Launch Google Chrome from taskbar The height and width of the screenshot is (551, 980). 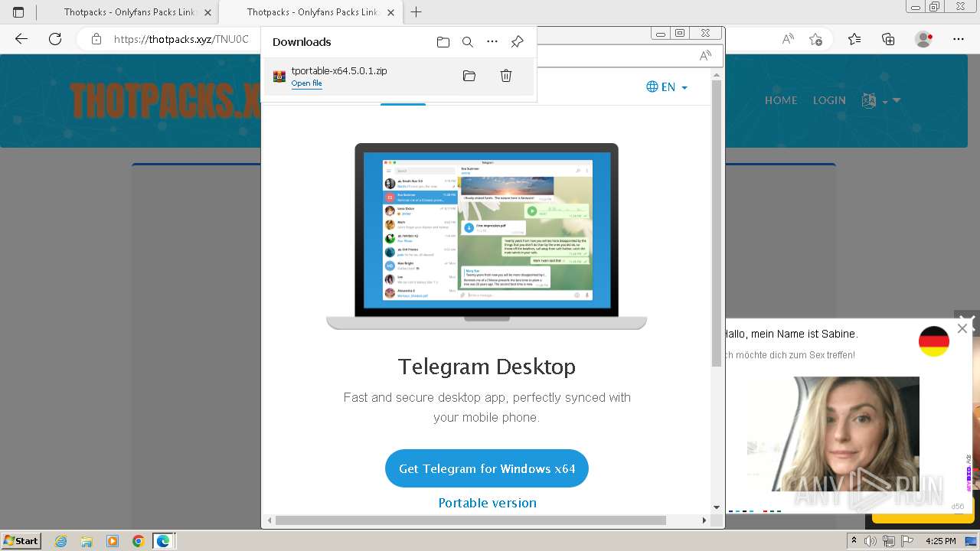point(139,541)
